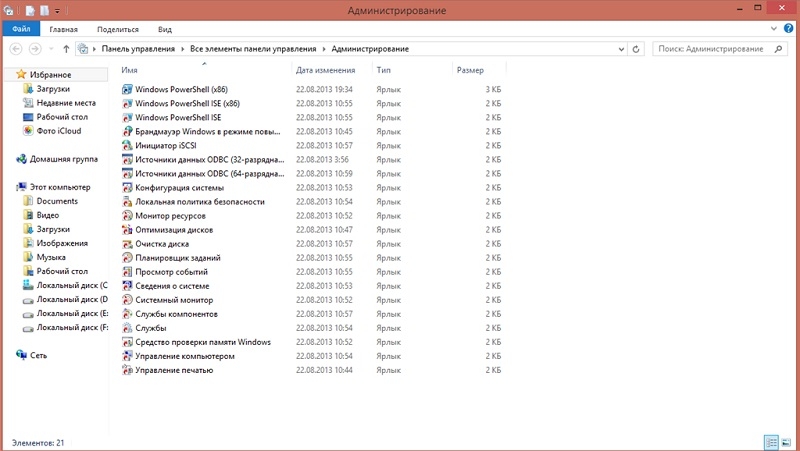Select Локальный диск (D in the sidebar
The height and width of the screenshot is (451, 800).
point(72,299)
